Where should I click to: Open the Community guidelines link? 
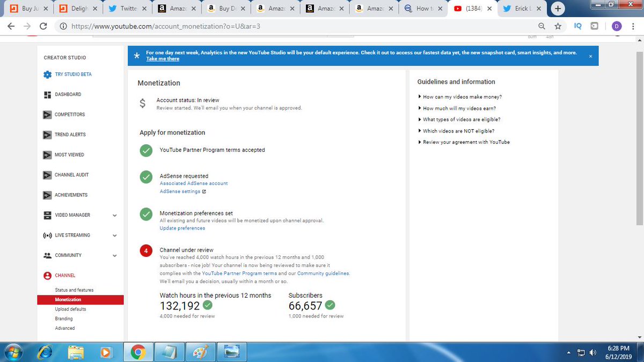tap(323, 274)
